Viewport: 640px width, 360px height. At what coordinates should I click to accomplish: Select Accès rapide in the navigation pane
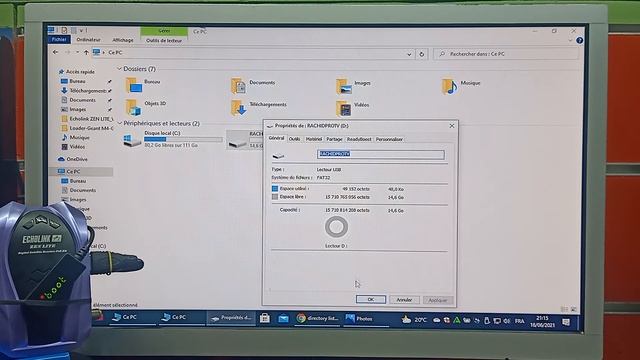click(x=80, y=72)
